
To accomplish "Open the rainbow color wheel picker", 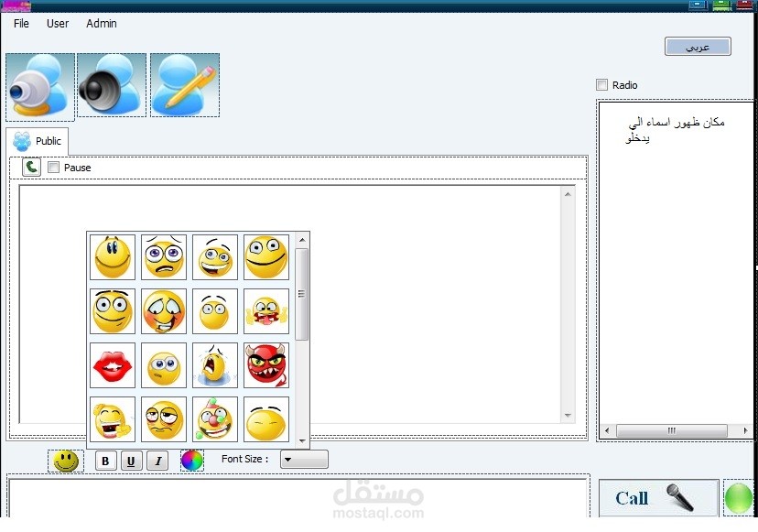I will tap(192, 460).
